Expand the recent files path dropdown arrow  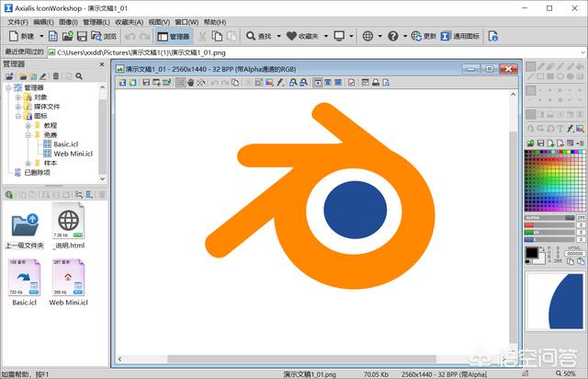tap(583, 52)
